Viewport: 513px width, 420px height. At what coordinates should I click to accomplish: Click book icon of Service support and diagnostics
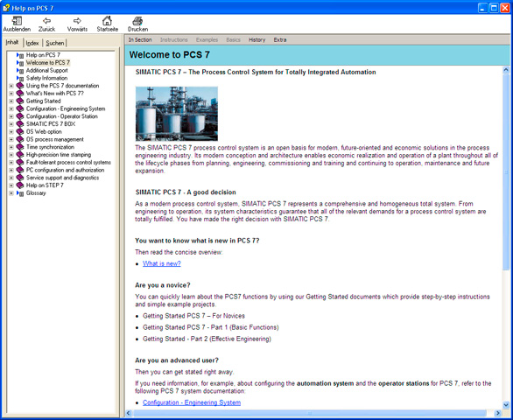tap(20, 178)
